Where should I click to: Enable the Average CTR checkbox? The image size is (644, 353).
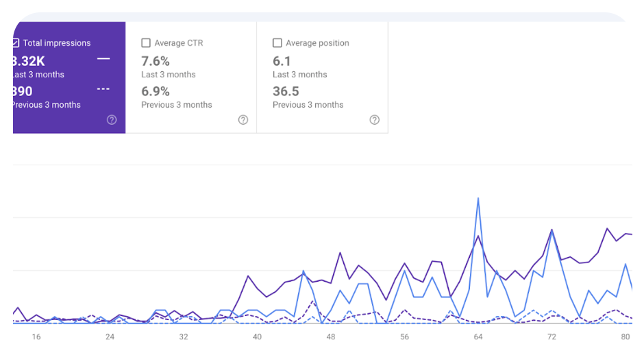[146, 42]
